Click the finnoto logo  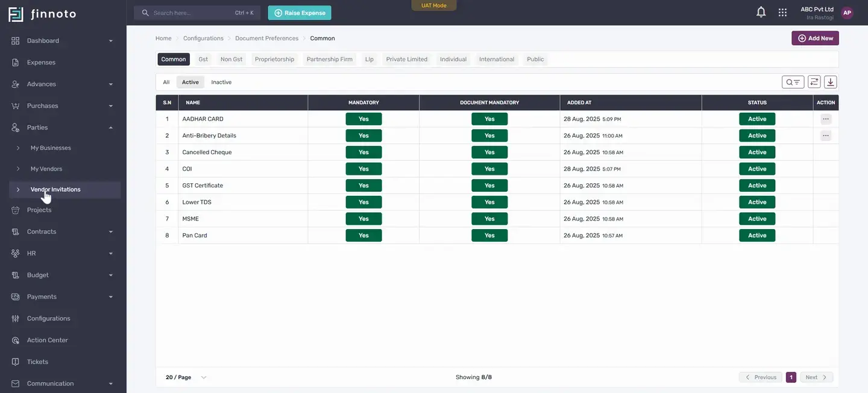point(42,14)
